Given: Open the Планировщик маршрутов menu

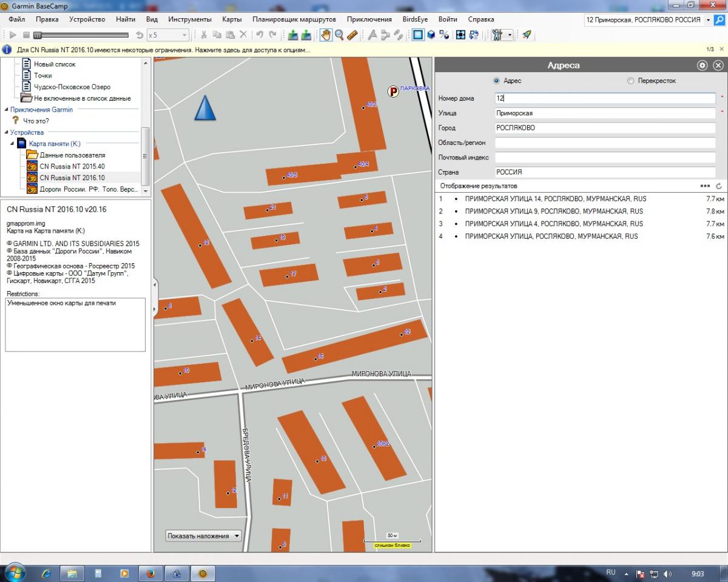Looking at the screenshot, I should (294, 19).
